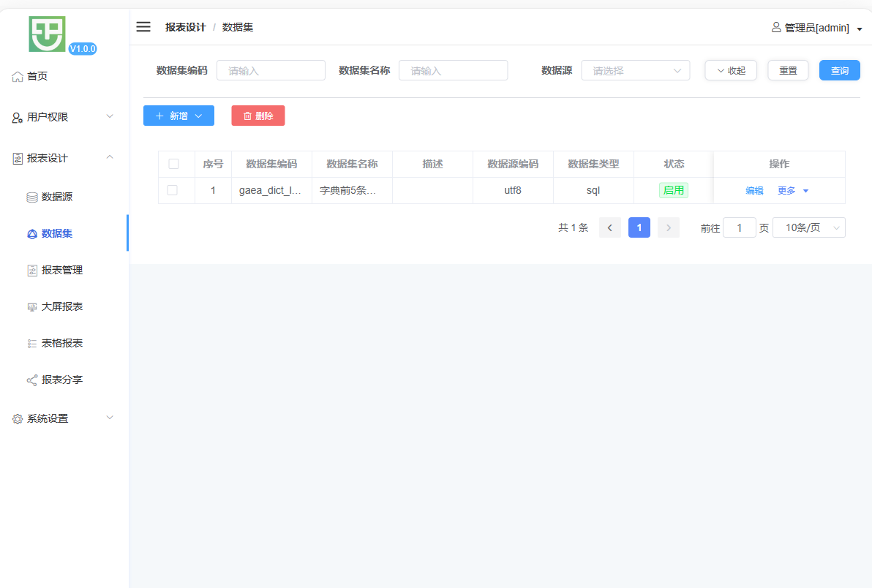
Task: Open the 数据源 select dropdown
Action: click(635, 71)
